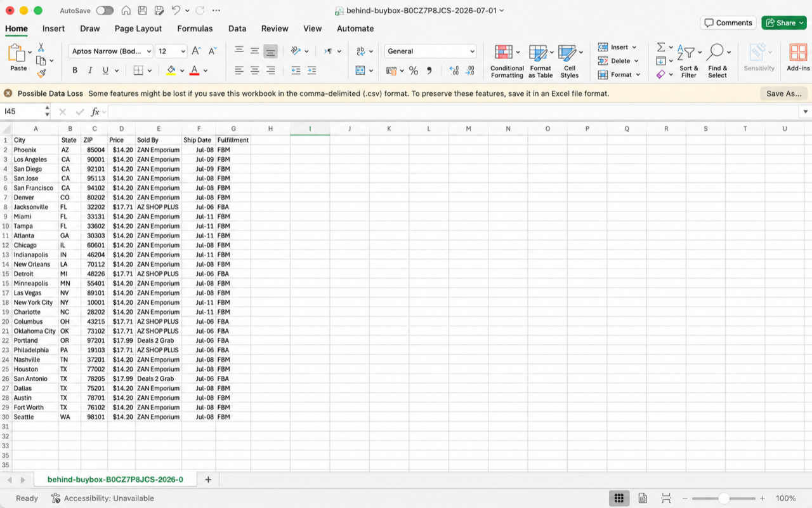812x508 pixels.
Task: Click the Undo arrow icon
Action: 176,11
